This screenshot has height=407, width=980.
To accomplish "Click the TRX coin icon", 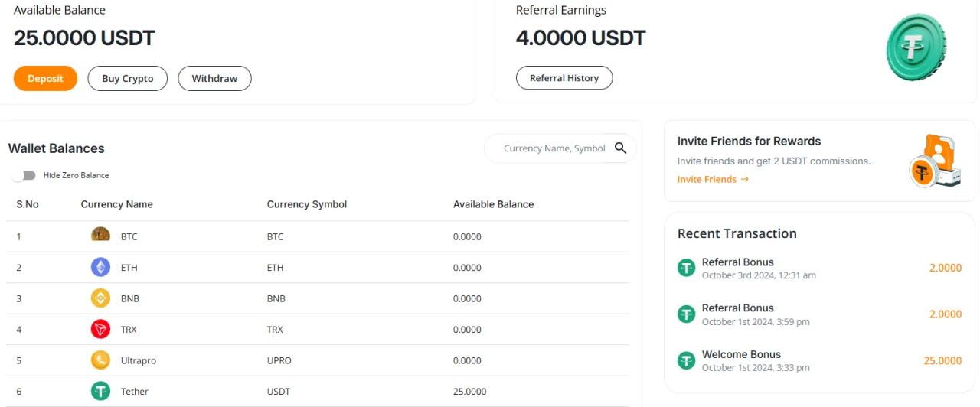I will tap(100, 329).
